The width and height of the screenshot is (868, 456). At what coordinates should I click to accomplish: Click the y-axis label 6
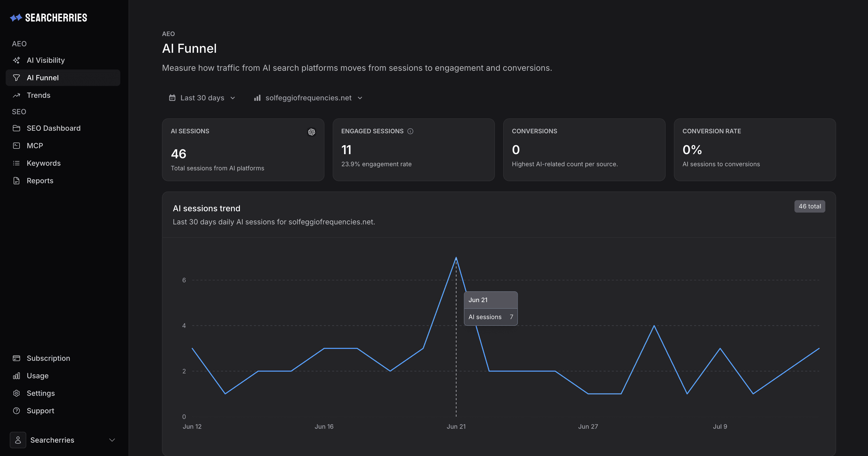pos(184,280)
